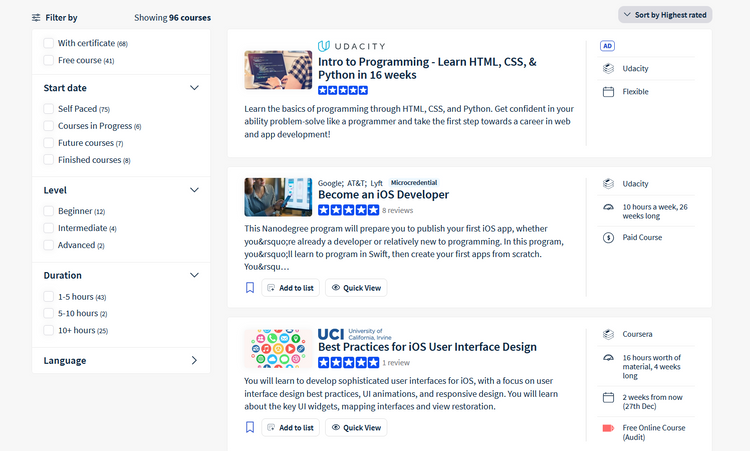The image size is (750, 451).
Task: Click the calendar icon beside Flexible
Action: (608, 91)
